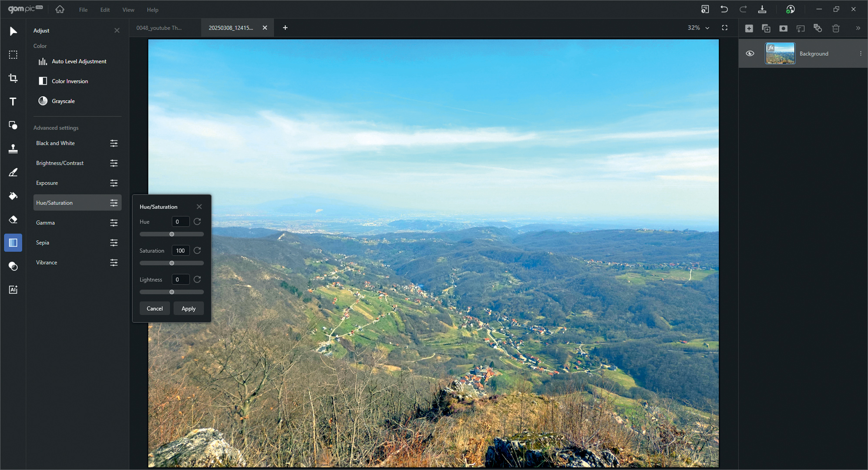The width and height of the screenshot is (868, 470).
Task: Select the Text tool
Action: 13,101
